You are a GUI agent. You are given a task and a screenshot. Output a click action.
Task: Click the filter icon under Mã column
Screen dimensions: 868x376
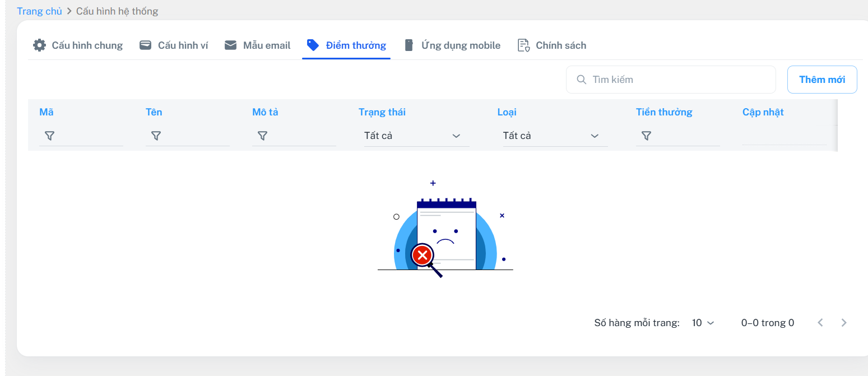tap(49, 136)
